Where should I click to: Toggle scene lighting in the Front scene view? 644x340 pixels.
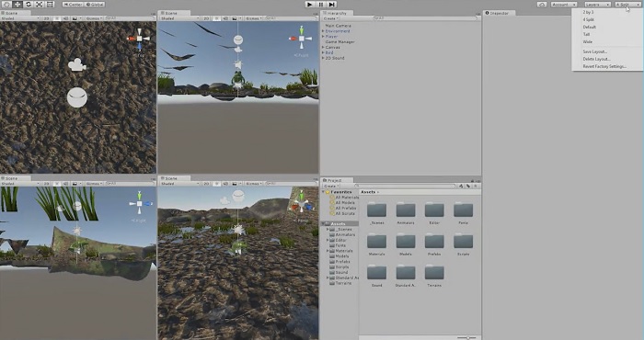[x=216, y=18]
